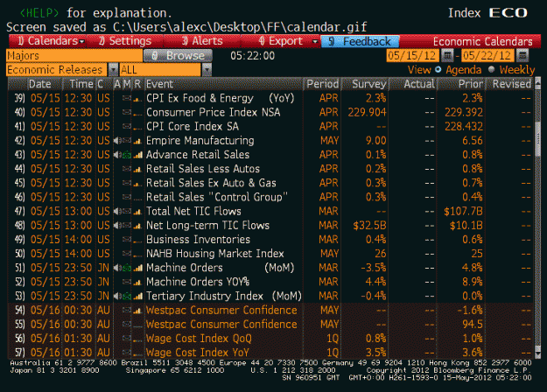
Task: Click speaker alert icon on Net Long-term TIC Flows row
Action: [117, 226]
